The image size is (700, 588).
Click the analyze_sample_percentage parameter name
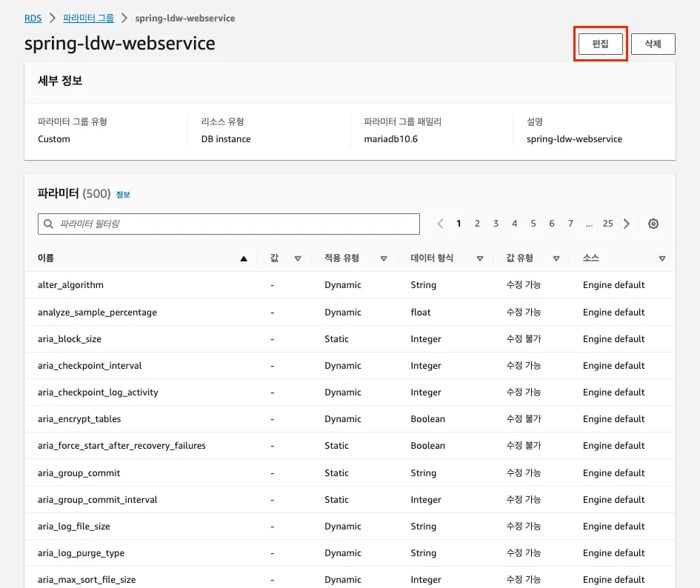point(97,312)
